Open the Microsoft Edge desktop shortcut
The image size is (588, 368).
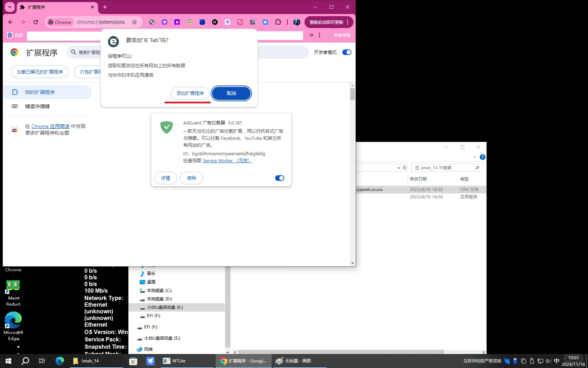(x=13, y=326)
